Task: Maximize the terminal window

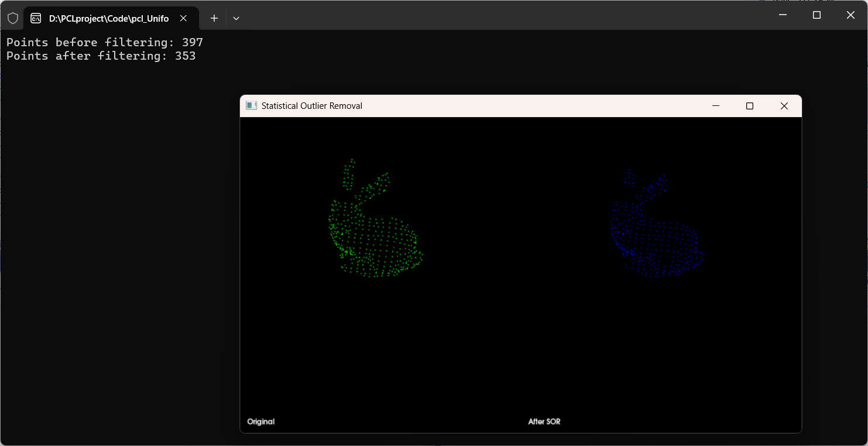Action: point(816,15)
